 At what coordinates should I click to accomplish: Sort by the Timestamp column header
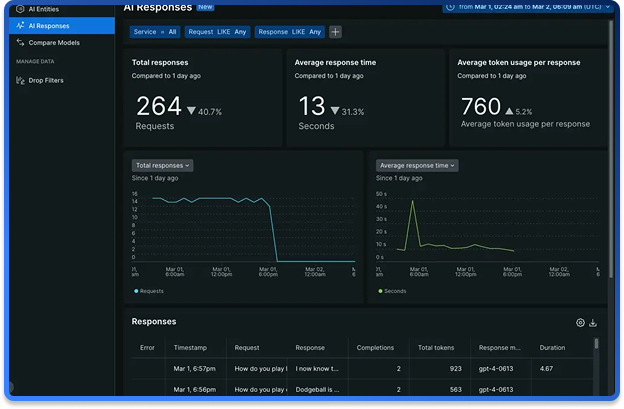191,348
